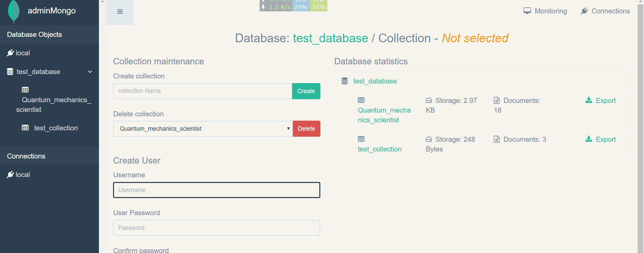
Task: Click the Connections sidebar section header
Action: coord(49,156)
